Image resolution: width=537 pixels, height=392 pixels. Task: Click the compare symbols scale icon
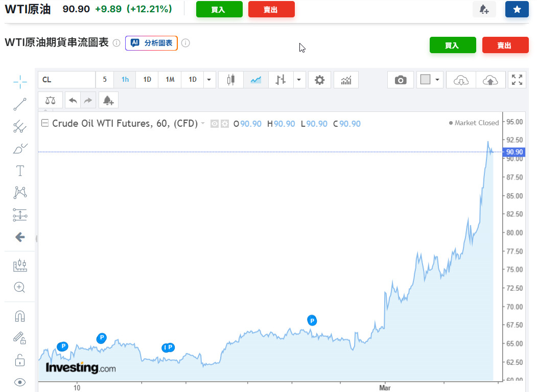(50, 100)
